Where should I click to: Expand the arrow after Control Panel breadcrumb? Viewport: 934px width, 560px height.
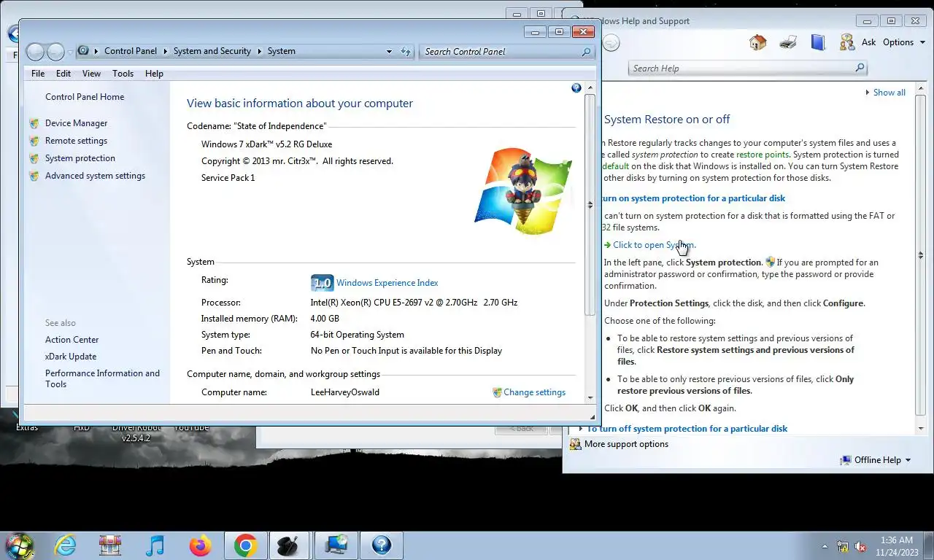tap(166, 52)
